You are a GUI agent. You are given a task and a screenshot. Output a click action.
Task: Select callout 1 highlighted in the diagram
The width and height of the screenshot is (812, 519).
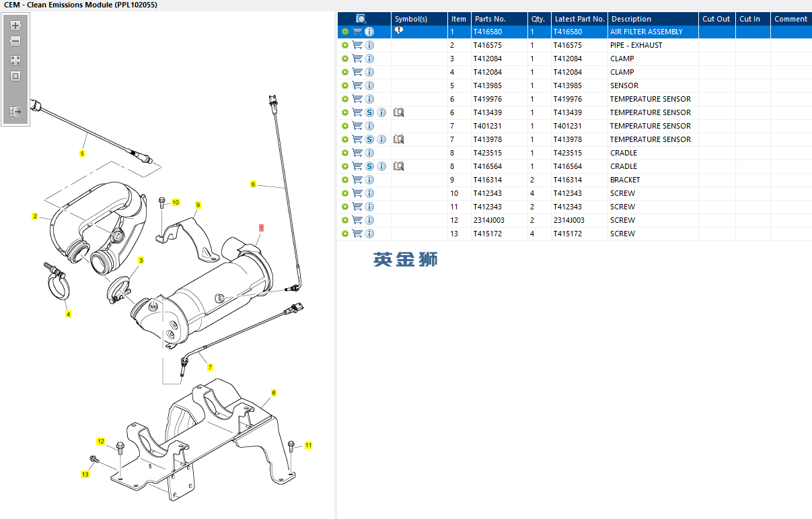(x=261, y=228)
